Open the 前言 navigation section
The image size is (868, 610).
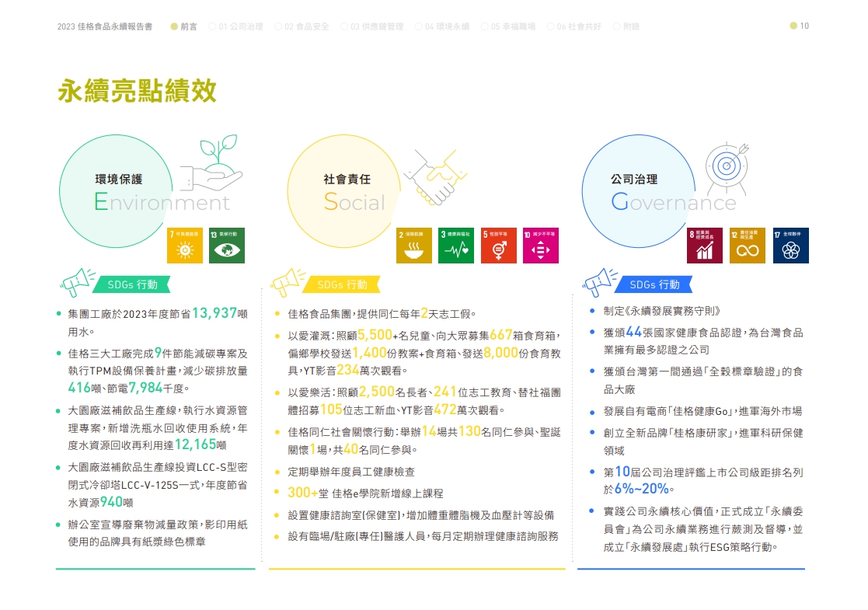pos(184,26)
